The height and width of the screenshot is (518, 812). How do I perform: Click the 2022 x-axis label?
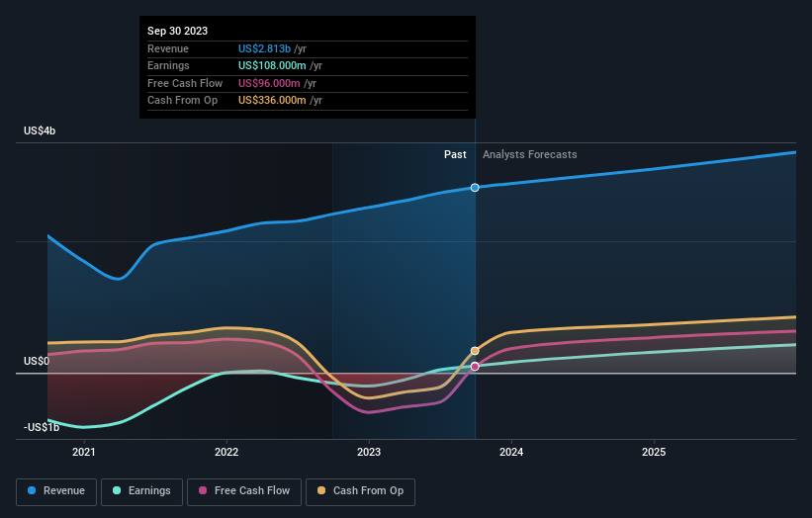pyautogui.click(x=226, y=452)
